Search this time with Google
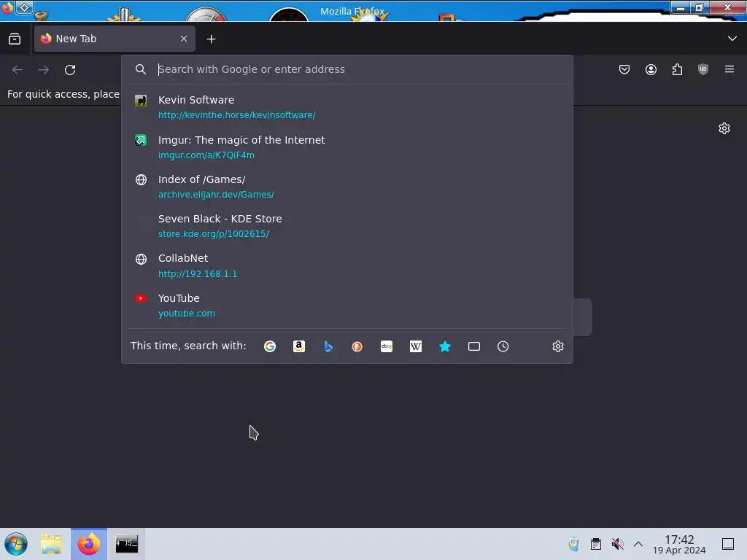 coord(270,346)
